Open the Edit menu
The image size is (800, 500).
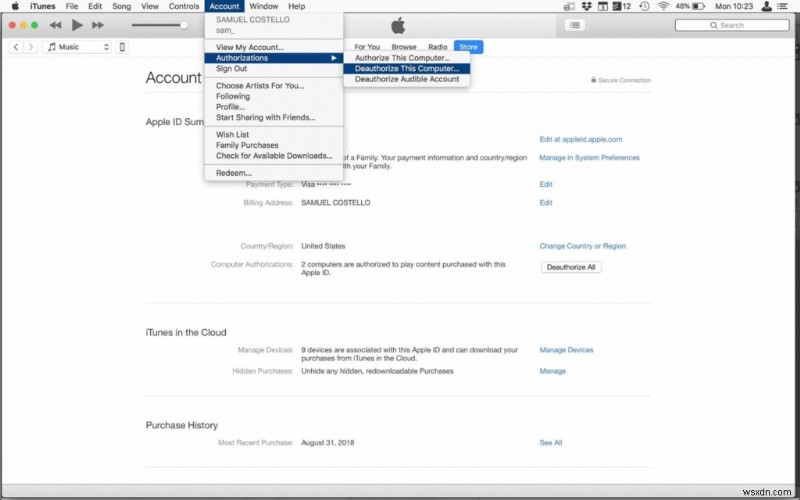tap(95, 6)
